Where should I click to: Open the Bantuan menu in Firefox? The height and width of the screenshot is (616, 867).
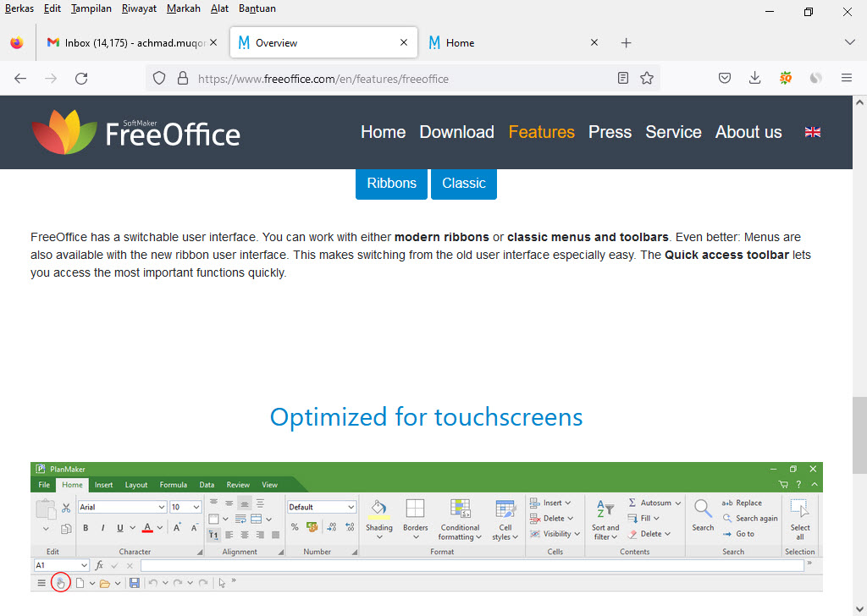click(x=257, y=8)
